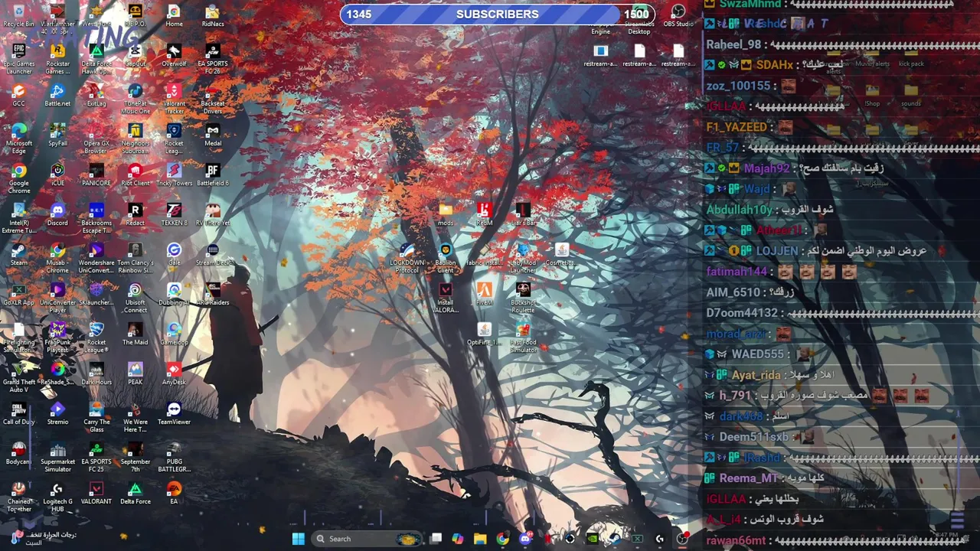
Task: Launch iCUE from the desktop
Action: pos(57,175)
